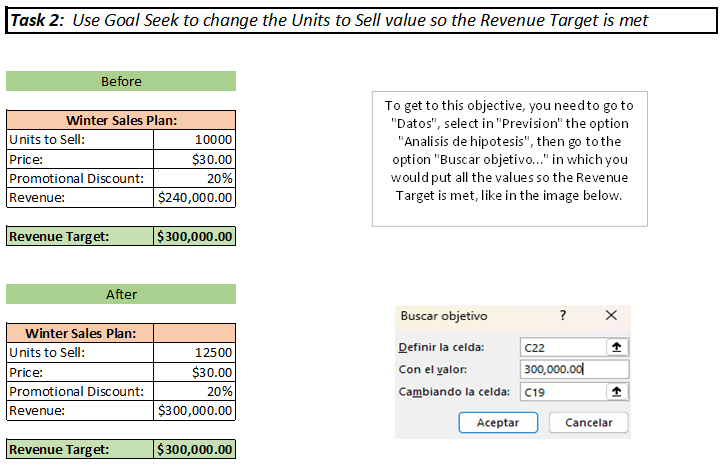
Task: Click the Definir la celda input field
Action: (574, 347)
